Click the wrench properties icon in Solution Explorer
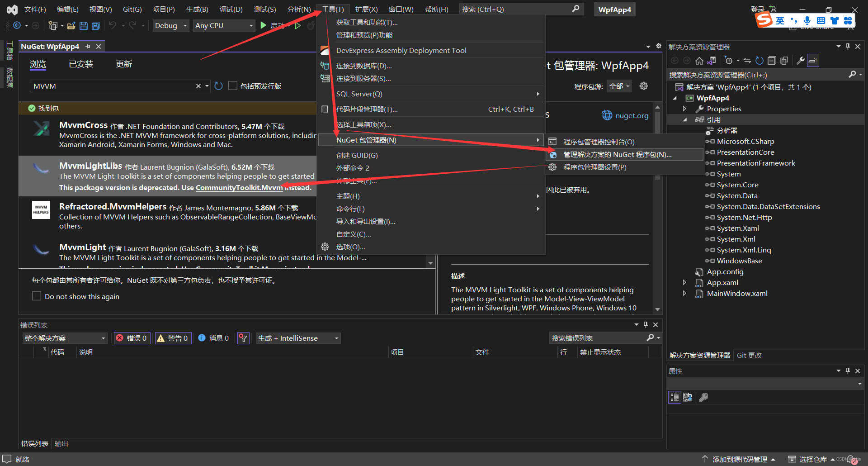 (801, 61)
